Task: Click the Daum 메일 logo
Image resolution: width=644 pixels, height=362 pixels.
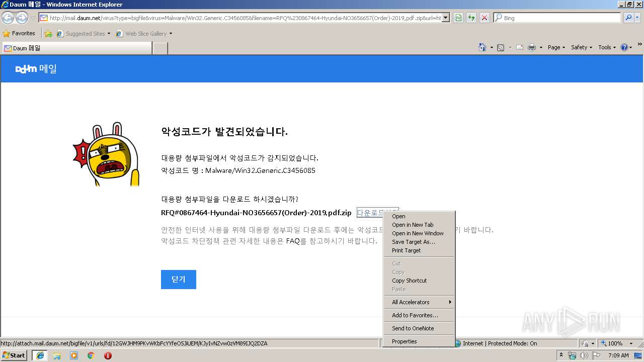Action: point(36,69)
